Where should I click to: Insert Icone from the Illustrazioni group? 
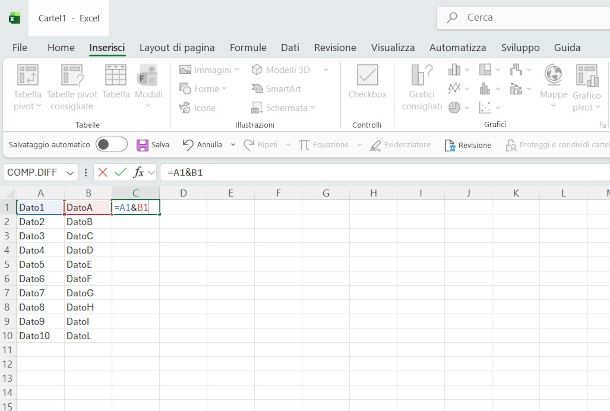pyautogui.click(x=197, y=107)
